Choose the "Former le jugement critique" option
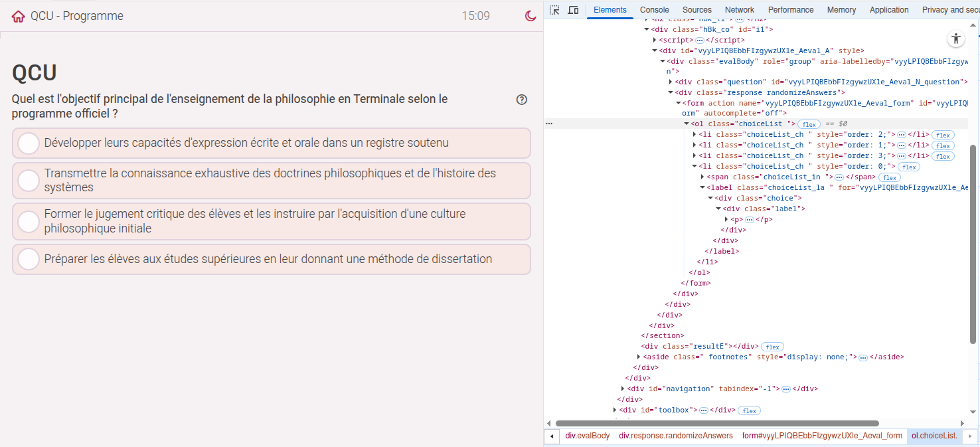Screen dimensions: 980x447 pos(29,221)
